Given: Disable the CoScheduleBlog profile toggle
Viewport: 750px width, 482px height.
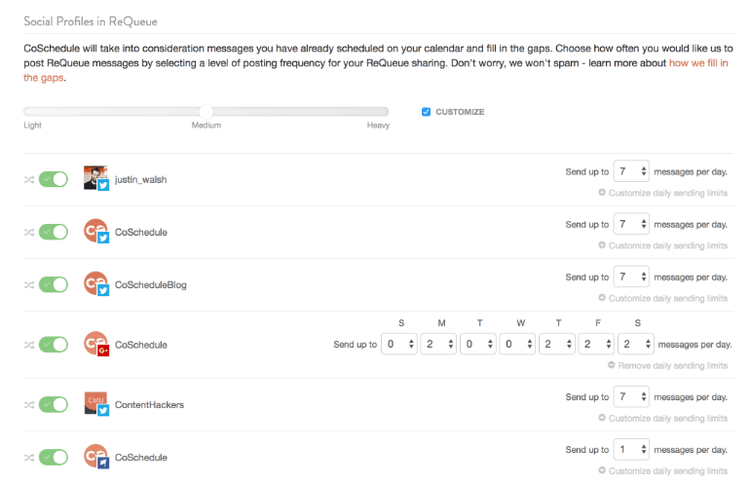Looking at the screenshot, I should (x=54, y=285).
